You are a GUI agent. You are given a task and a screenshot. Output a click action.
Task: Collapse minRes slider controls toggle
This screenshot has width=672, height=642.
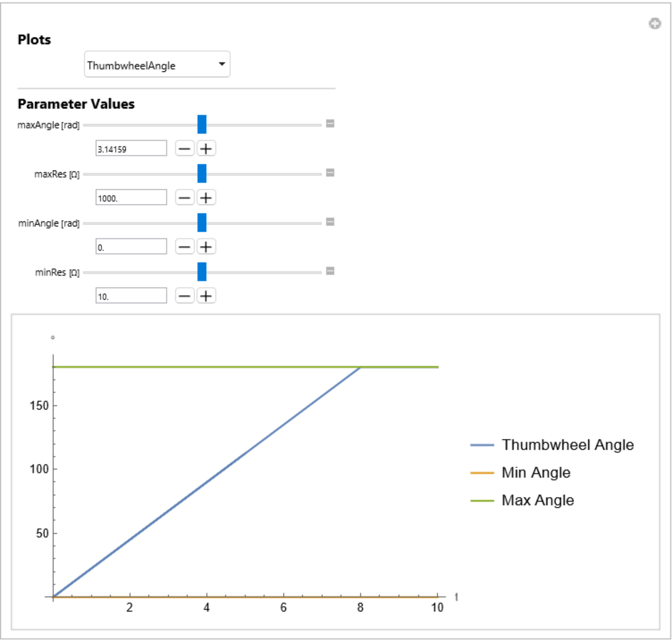(x=330, y=271)
